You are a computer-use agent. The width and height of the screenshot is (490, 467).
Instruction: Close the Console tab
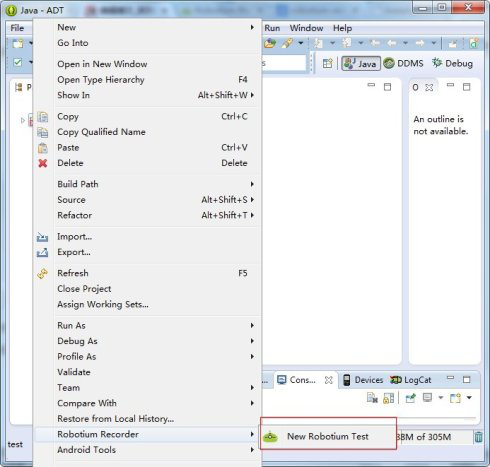329,380
